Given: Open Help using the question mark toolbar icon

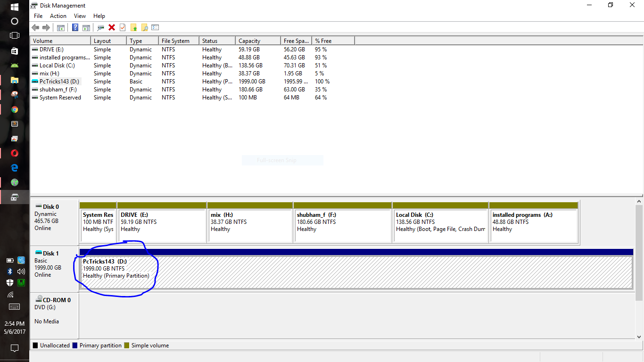Looking at the screenshot, I should pyautogui.click(x=75, y=27).
